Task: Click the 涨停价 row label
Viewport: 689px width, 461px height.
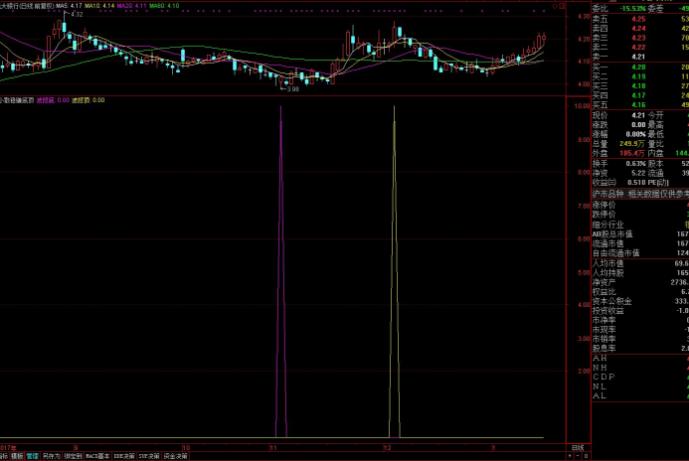Action: point(604,205)
